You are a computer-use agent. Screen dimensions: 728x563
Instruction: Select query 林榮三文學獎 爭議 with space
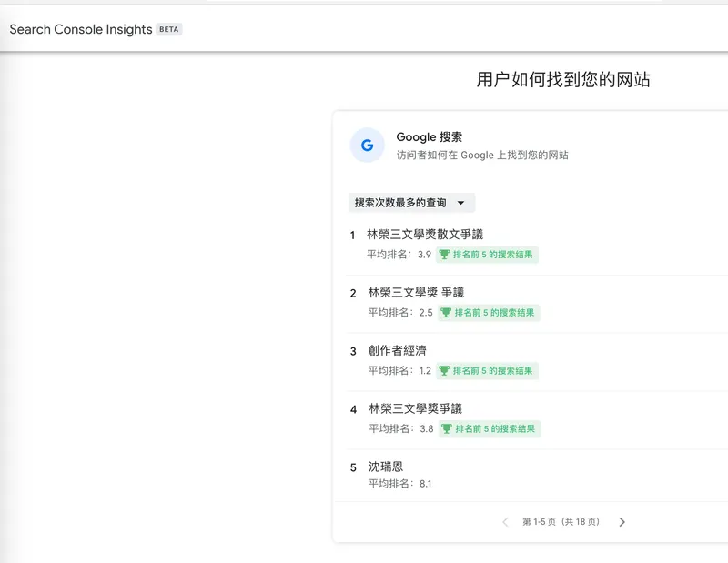[416, 292]
